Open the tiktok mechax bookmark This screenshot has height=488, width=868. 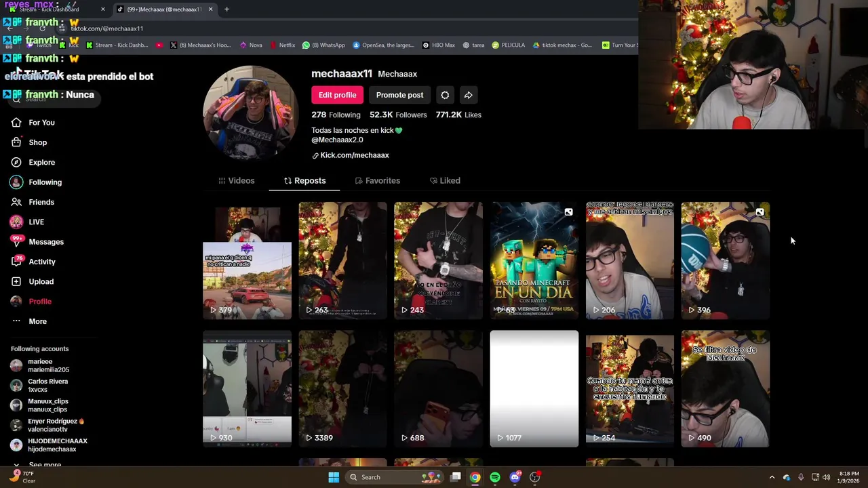[x=562, y=45]
